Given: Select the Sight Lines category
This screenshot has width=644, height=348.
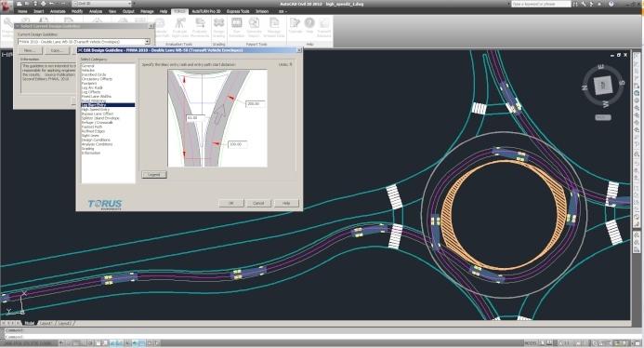Looking at the screenshot, I should coord(90,135).
